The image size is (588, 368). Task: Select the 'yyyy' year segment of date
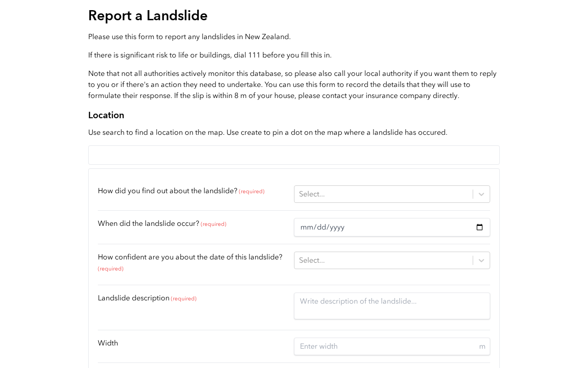(336, 227)
